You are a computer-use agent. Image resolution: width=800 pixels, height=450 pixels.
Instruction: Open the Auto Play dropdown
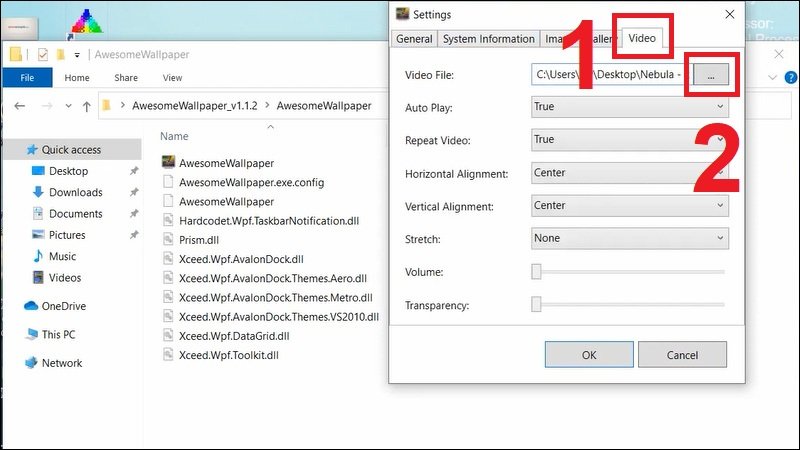(629, 107)
